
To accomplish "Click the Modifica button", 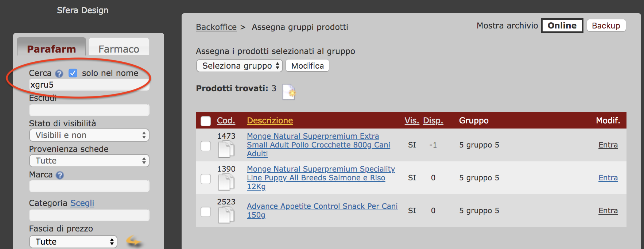I will click(307, 66).
